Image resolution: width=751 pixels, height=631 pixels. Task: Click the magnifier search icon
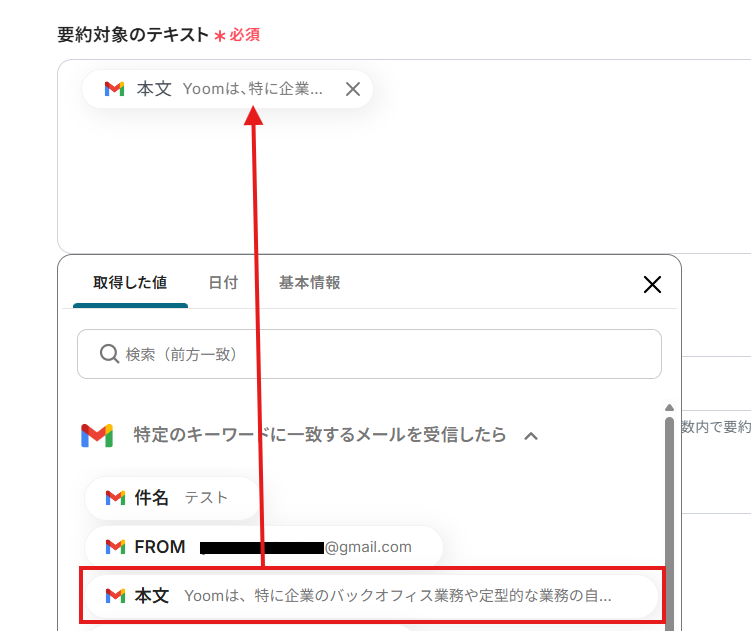point(109,354)
